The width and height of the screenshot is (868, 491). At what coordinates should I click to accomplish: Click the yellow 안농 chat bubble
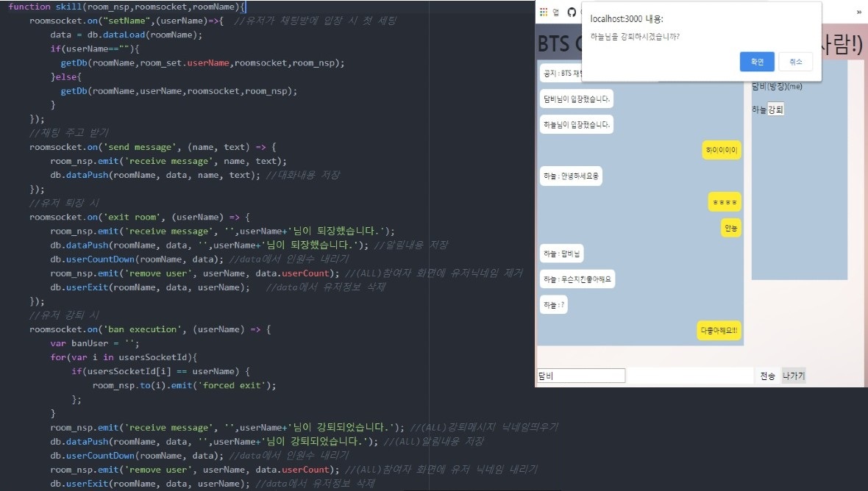pos(730,228)
